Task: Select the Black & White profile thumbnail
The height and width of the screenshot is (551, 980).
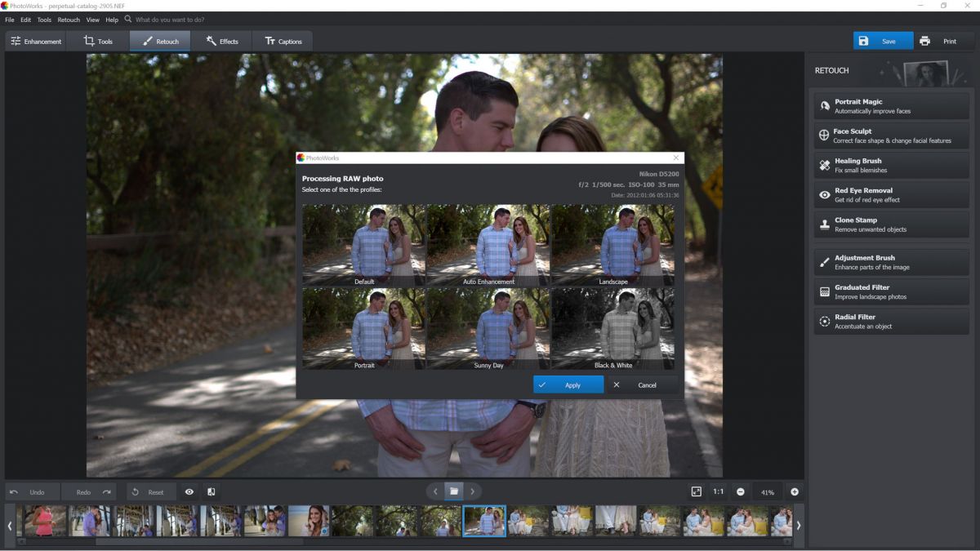Action: tap(612, 327)
